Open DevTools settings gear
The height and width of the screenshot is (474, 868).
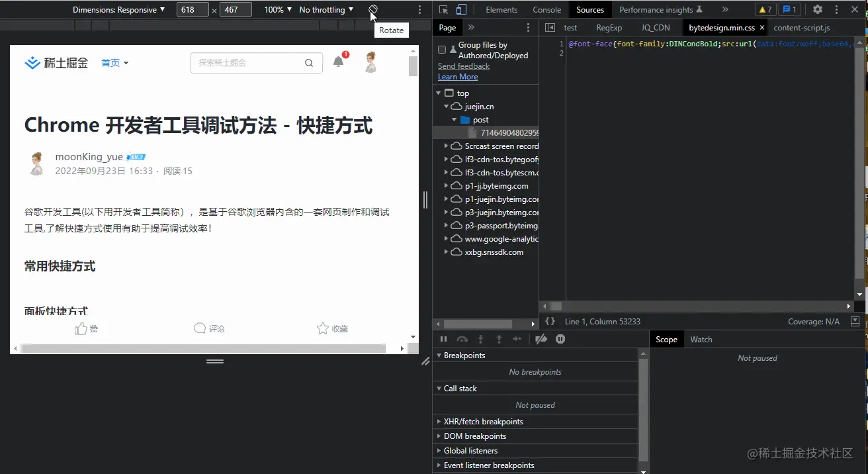point(818,10)
